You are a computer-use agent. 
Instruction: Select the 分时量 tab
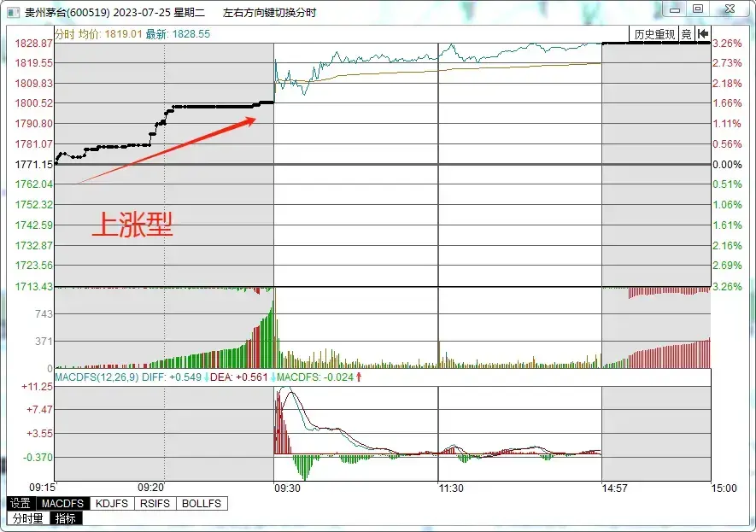coord(28,518)
